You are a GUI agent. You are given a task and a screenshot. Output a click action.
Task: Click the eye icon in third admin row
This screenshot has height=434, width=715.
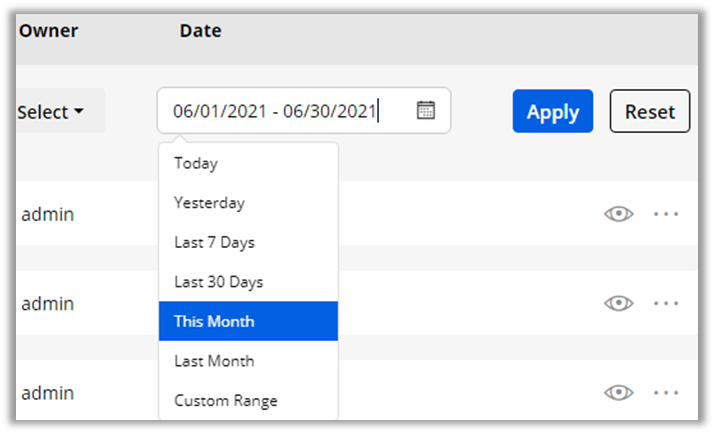click(x=619, y=393)
